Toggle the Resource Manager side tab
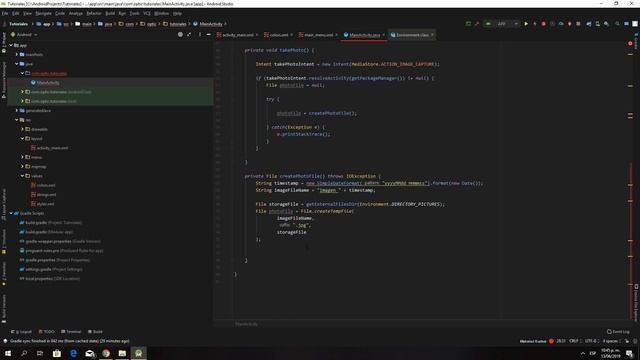Screen dimensions: 640x360 pos(4,80)
